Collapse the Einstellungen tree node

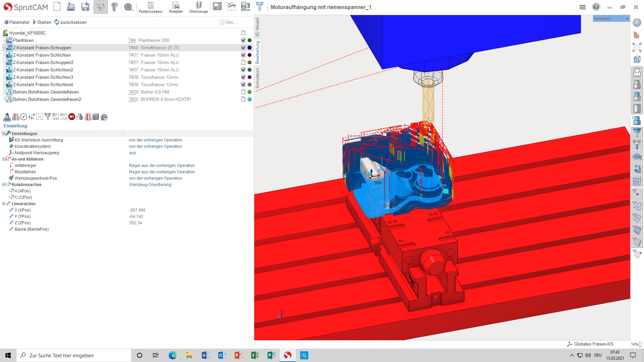pos(3,133)
